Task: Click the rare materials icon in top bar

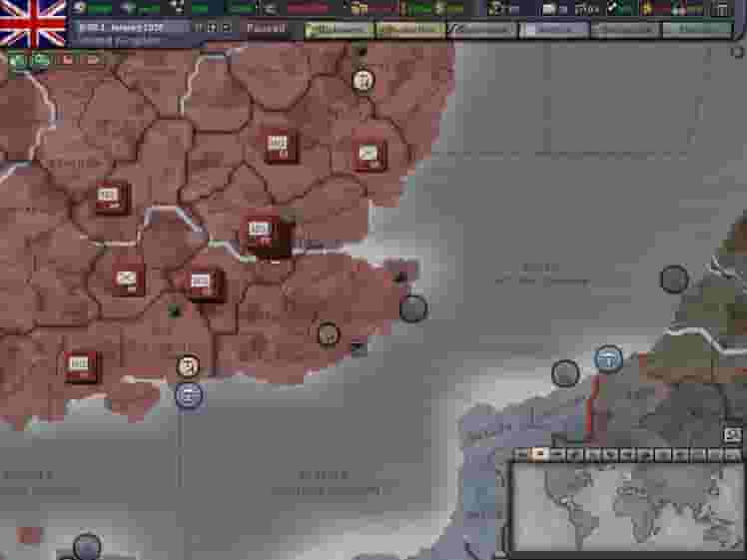Action: coord(177,8)
